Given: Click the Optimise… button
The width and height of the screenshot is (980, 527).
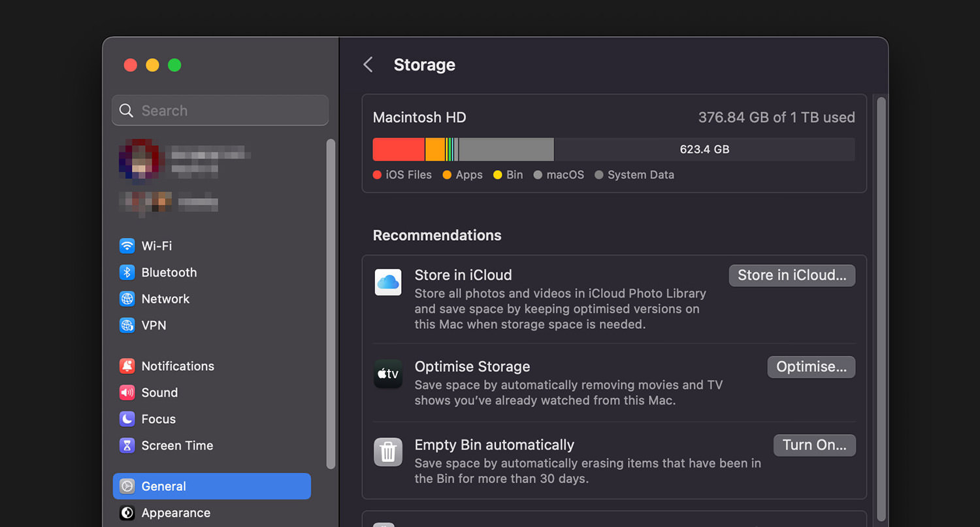Looking at the screenshot, I should pyautogui.click(x=811, y=367).
